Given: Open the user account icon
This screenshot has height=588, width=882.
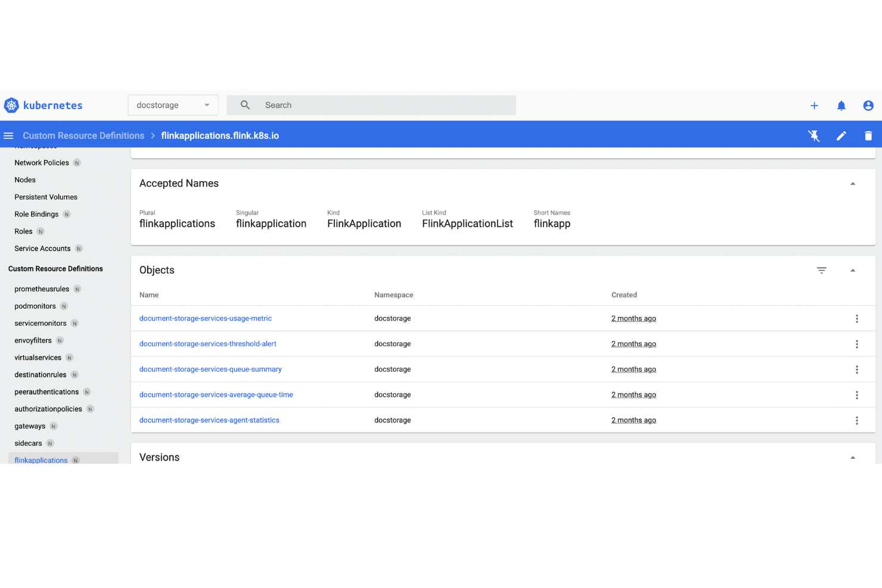Looking at the screenshot, I should pyautogui.click(x=868, y=105).
